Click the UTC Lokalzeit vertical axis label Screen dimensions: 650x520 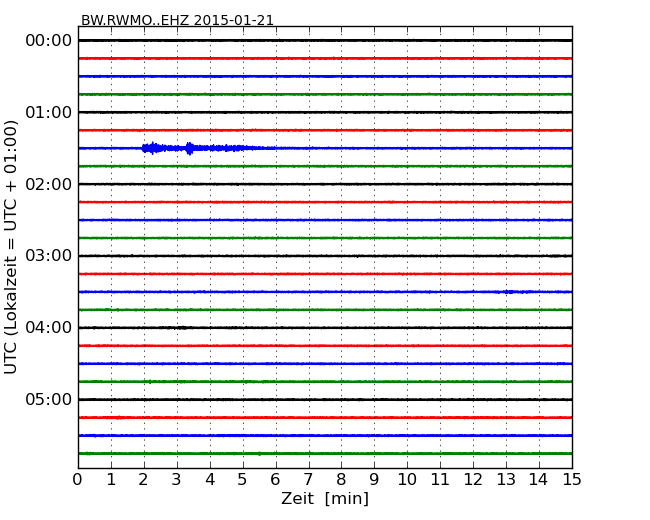pyautogui.click(x=11, y=248)
